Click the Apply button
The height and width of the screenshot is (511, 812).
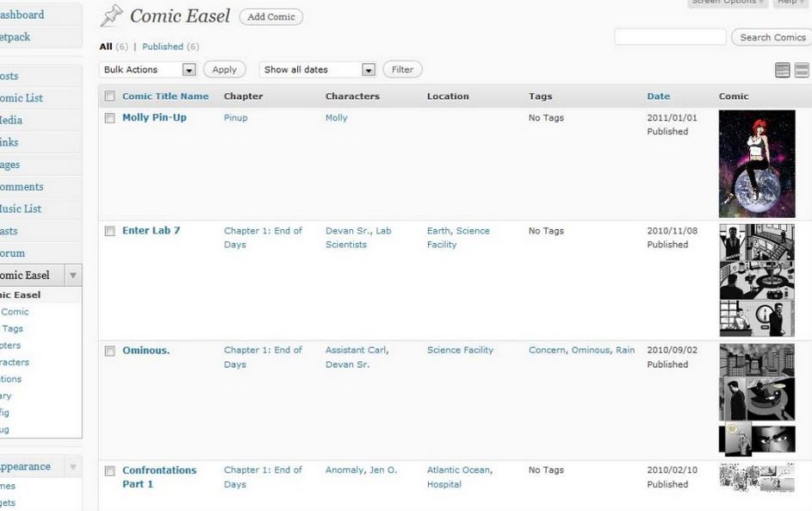click(224, 70)
